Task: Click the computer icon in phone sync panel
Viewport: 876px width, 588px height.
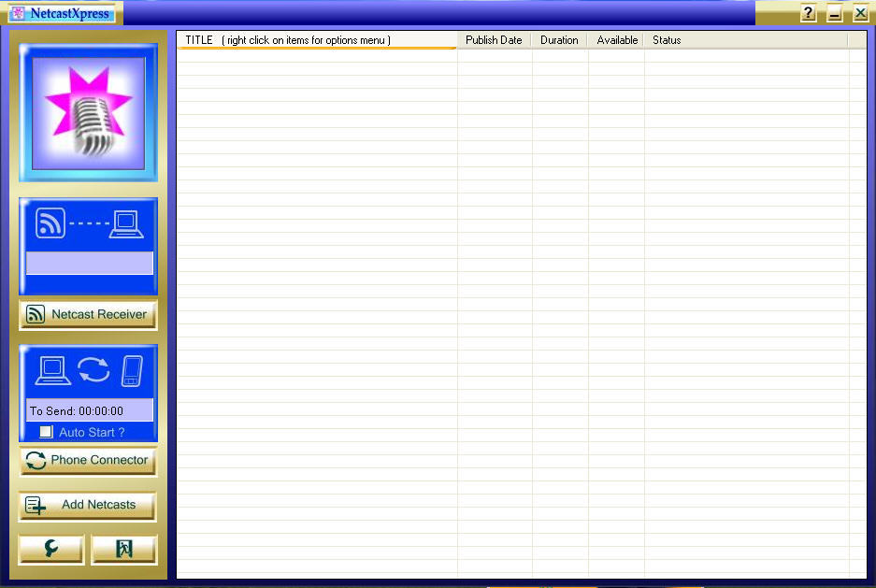Action: (x=53, y=370)
